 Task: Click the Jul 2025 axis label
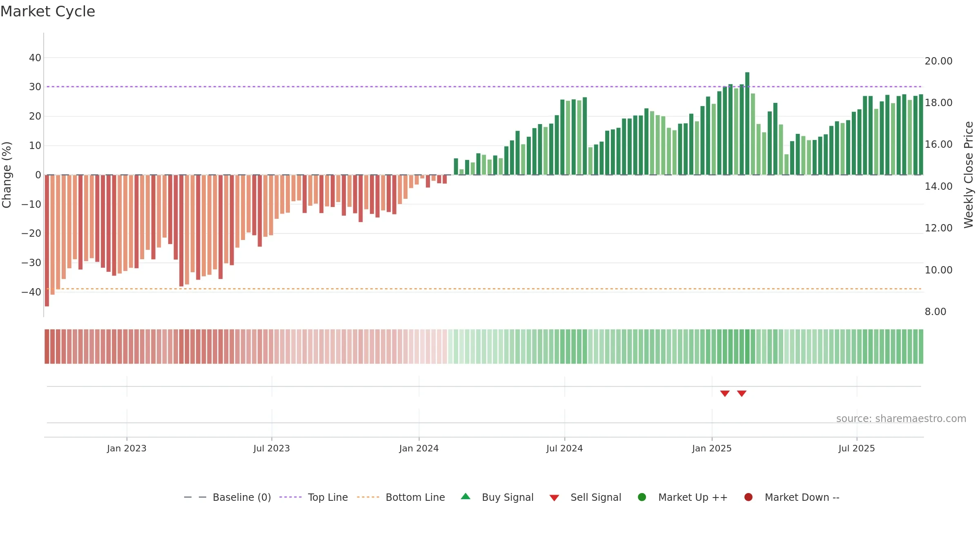(x=857, y=448)
